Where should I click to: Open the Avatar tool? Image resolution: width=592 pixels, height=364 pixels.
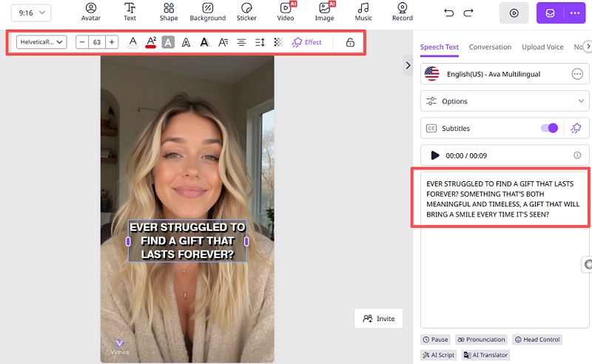coord(90,12)
